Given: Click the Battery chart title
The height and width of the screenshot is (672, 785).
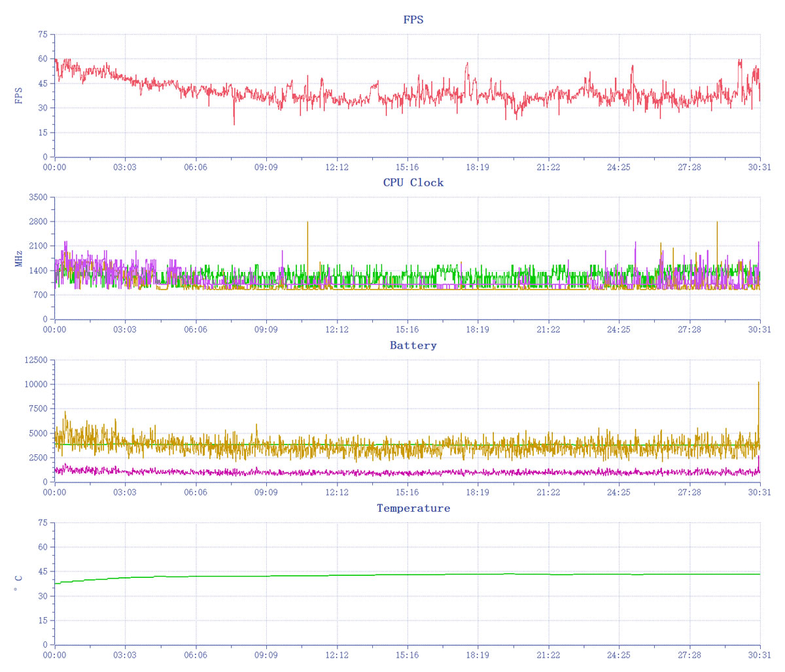Looking at the screenshot, I should coord(413,345).
